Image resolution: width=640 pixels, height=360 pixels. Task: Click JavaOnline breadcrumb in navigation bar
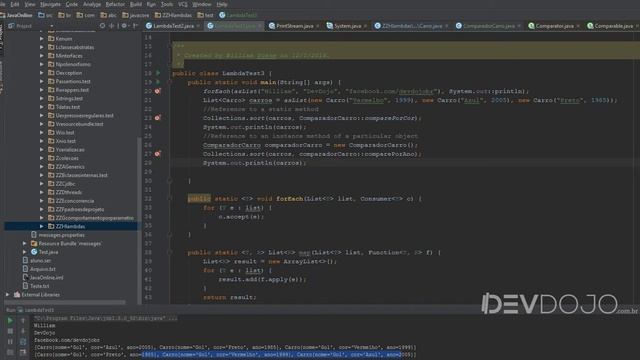pyautogui.click(x=16, y=15)
